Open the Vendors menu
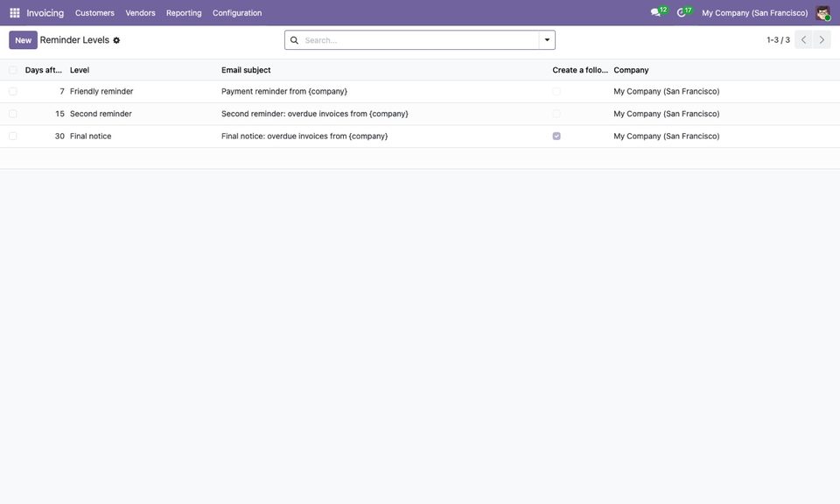 (x=140, y=13)
